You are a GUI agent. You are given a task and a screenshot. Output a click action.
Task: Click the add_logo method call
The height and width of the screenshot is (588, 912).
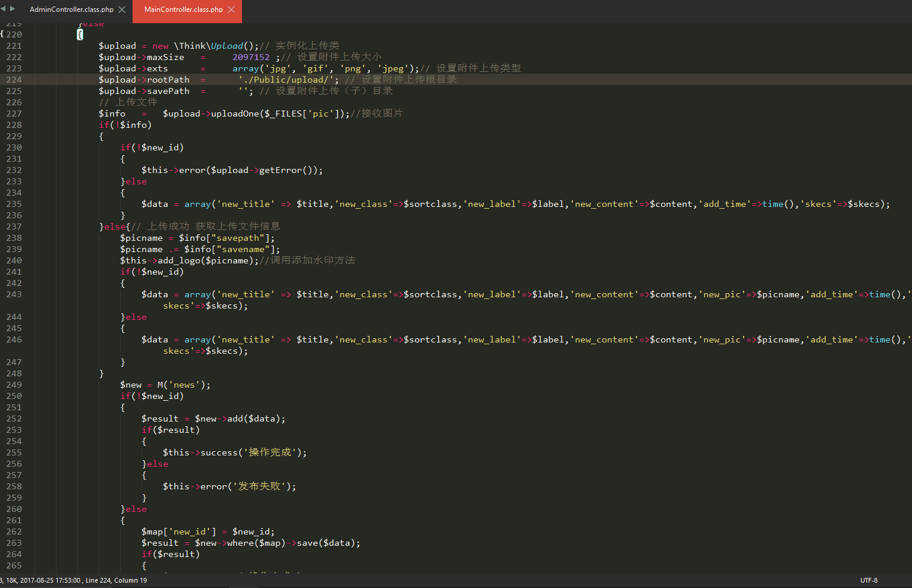pos(178,260)
